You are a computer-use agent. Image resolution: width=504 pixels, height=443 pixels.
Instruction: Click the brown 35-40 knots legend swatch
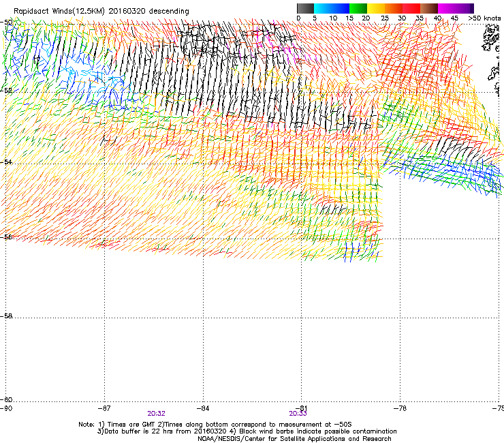coord(429,8)
